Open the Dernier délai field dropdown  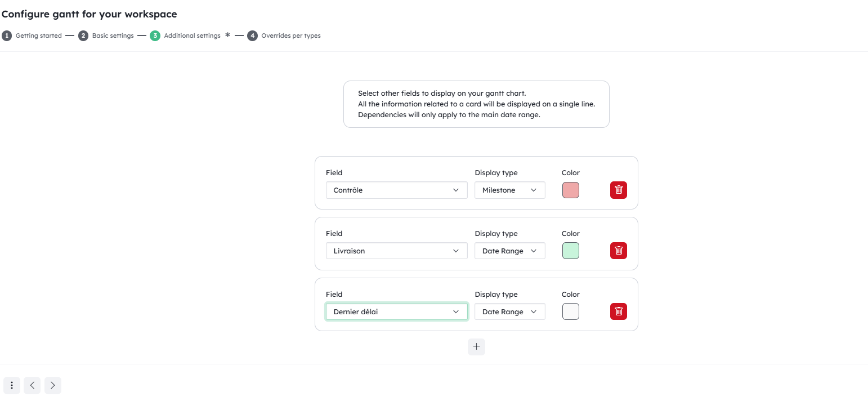[x=396, y=312]
